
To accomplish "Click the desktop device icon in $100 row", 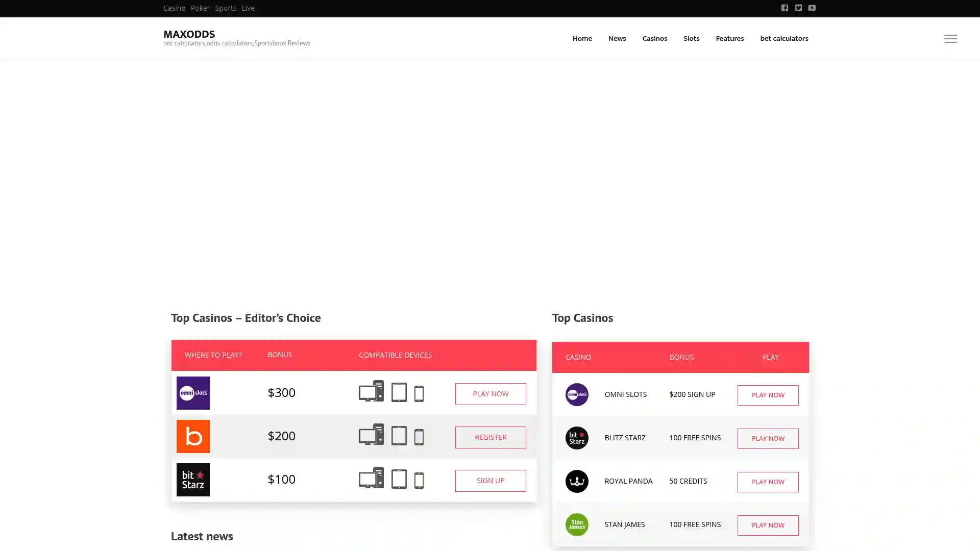I will tap(371, 478).
